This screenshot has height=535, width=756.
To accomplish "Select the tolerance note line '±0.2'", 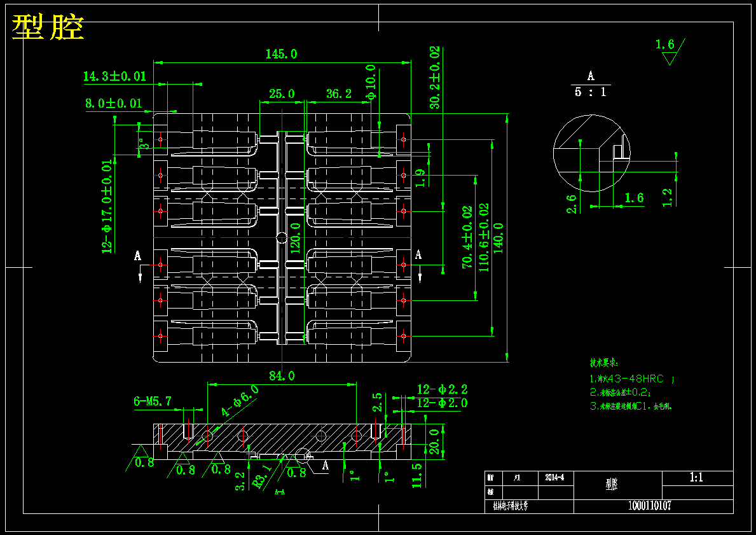I will [621, 393].
